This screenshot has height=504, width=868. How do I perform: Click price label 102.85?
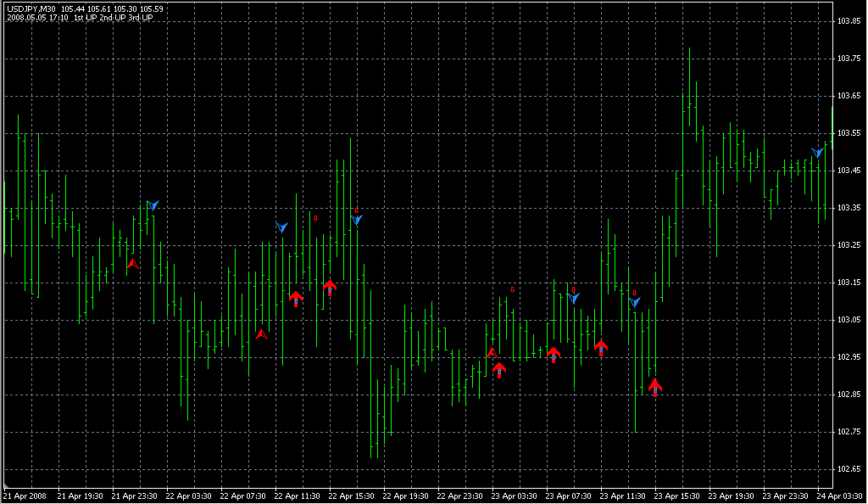(849, 395)
